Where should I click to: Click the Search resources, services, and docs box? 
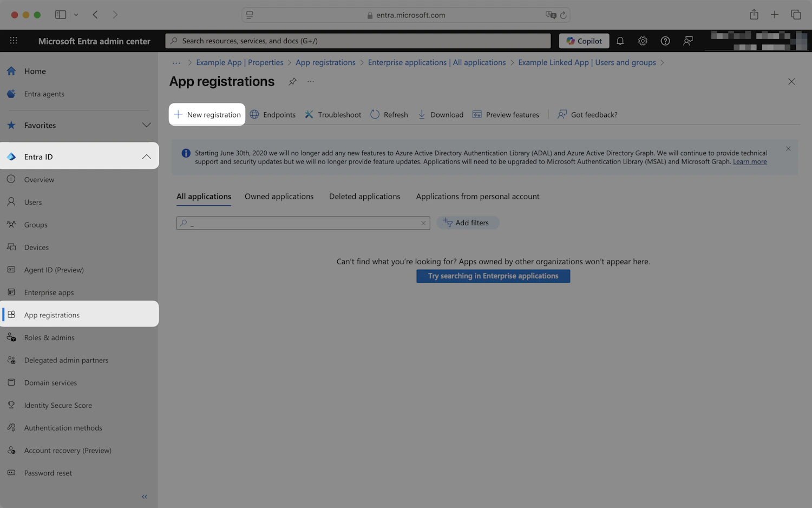pyautogui.click(x=358, y=41)
